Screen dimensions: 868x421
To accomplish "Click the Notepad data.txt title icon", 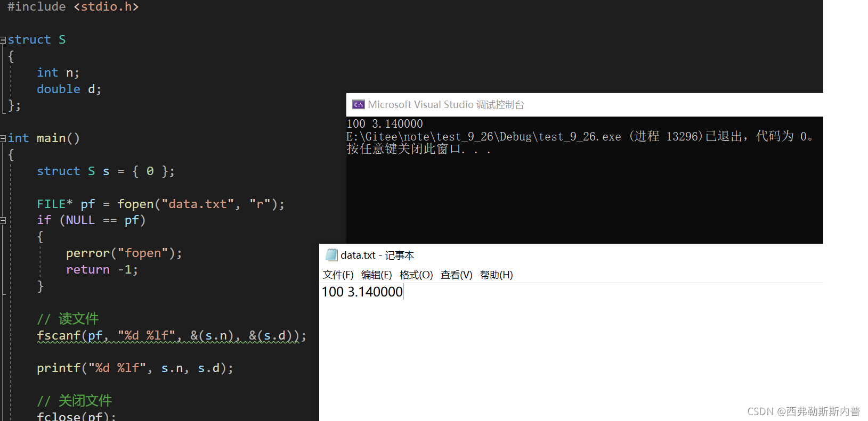I will (x=331, y=255).
